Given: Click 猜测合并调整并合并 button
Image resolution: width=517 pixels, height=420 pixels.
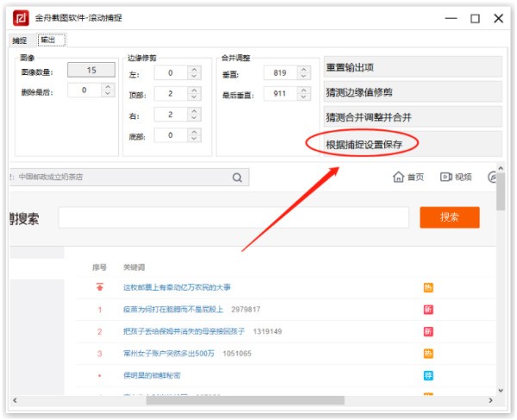Looking at the screenshot, I should pos(413,117).
